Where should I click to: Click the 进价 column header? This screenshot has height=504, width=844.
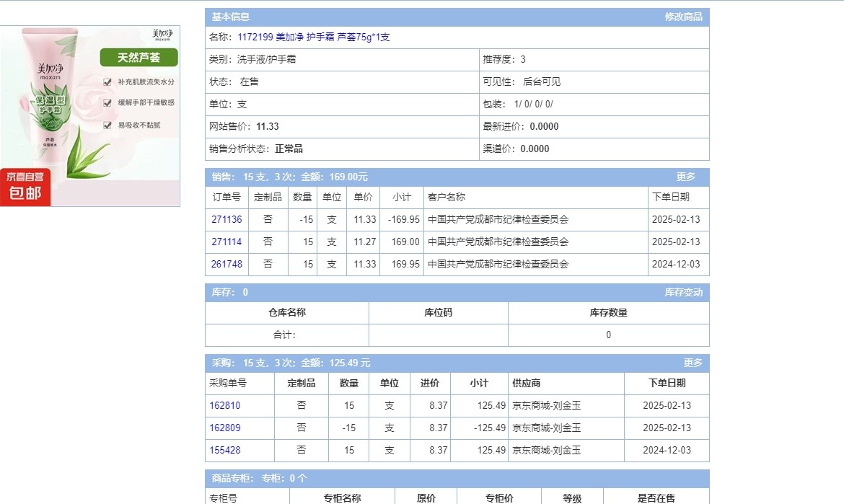click(429, 384)
